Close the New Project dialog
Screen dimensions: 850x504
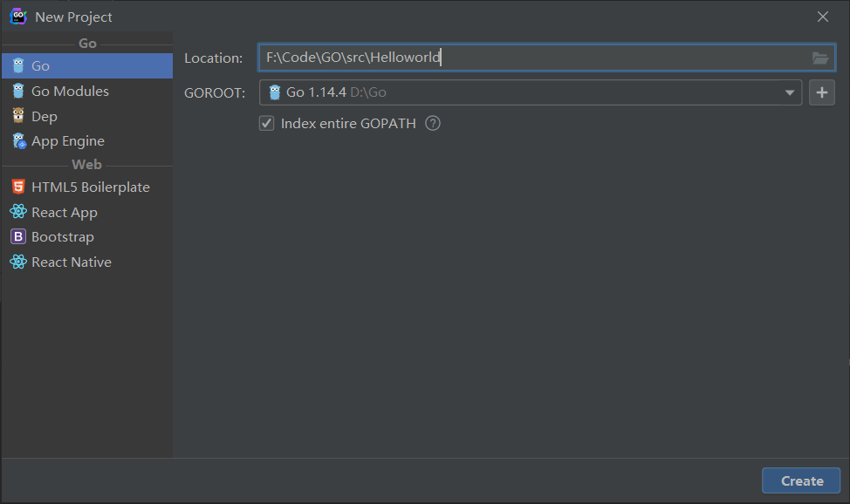[x=822, y=17]
